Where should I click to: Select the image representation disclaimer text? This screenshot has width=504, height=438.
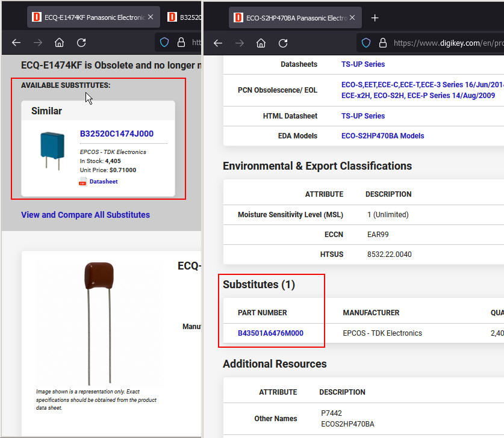click(x=96, y=399)
